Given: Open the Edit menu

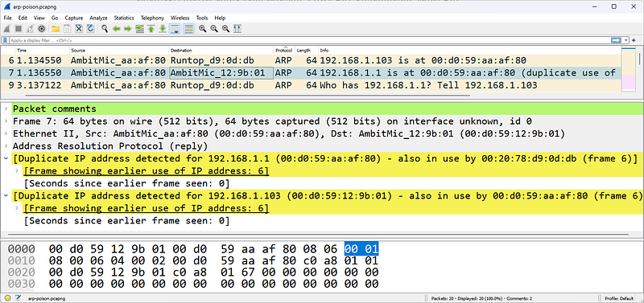Looking at the screenshot, I should click(23, 18).
